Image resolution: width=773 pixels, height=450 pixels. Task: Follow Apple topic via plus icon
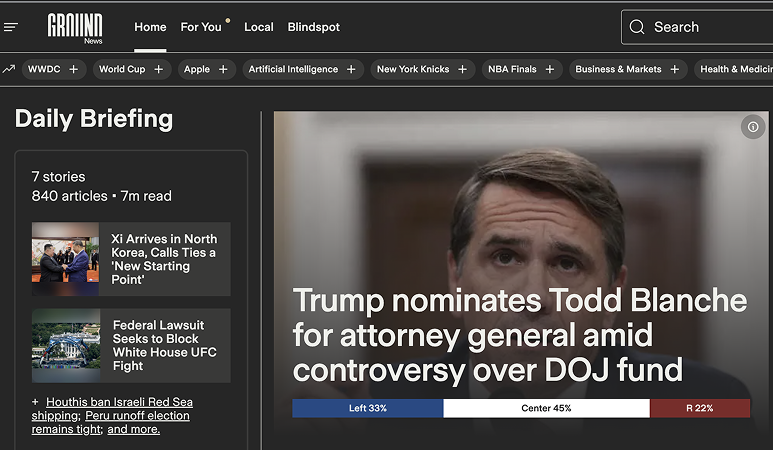coord(223,69)
